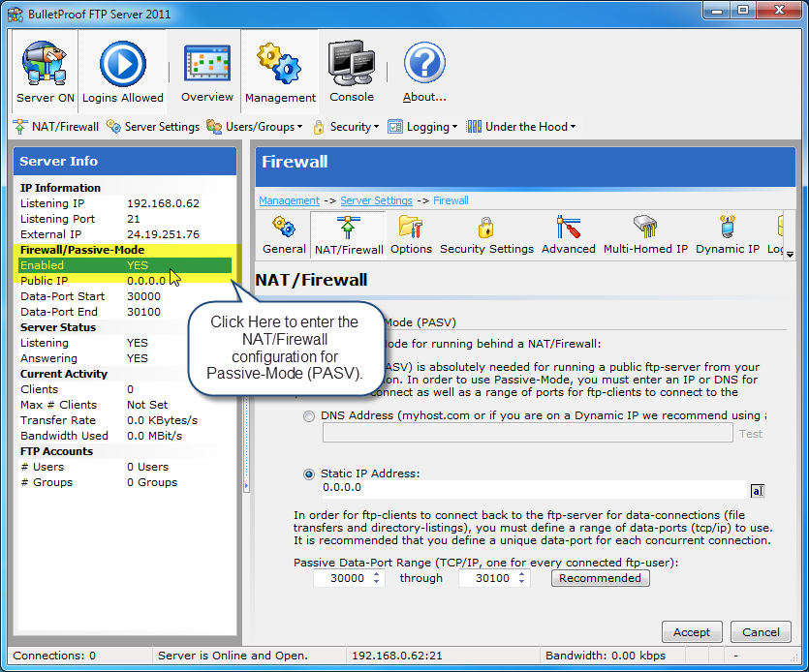Open the Security Settings tab
Screen dimensions: 809x672
pyautogui.click(x=486, y=234)
